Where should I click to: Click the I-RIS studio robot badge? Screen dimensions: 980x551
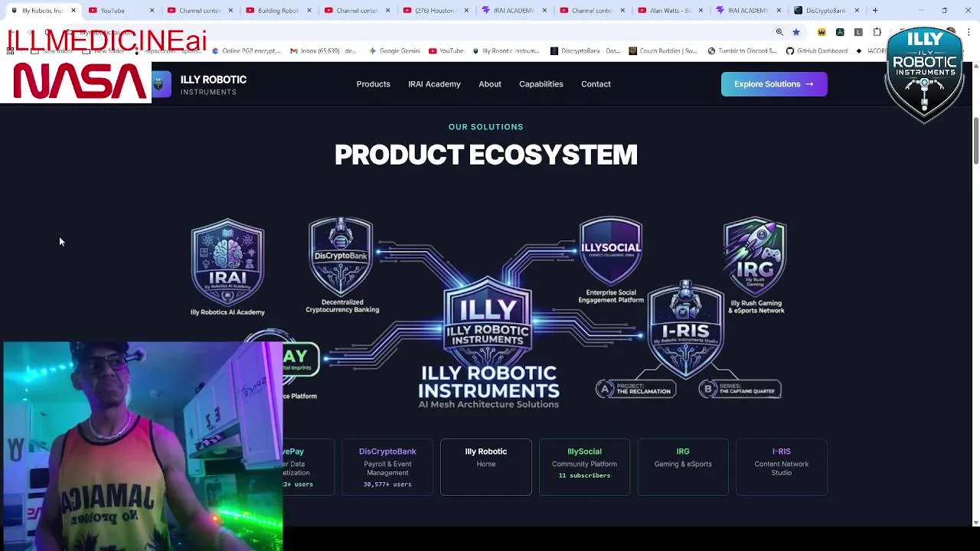686,329
